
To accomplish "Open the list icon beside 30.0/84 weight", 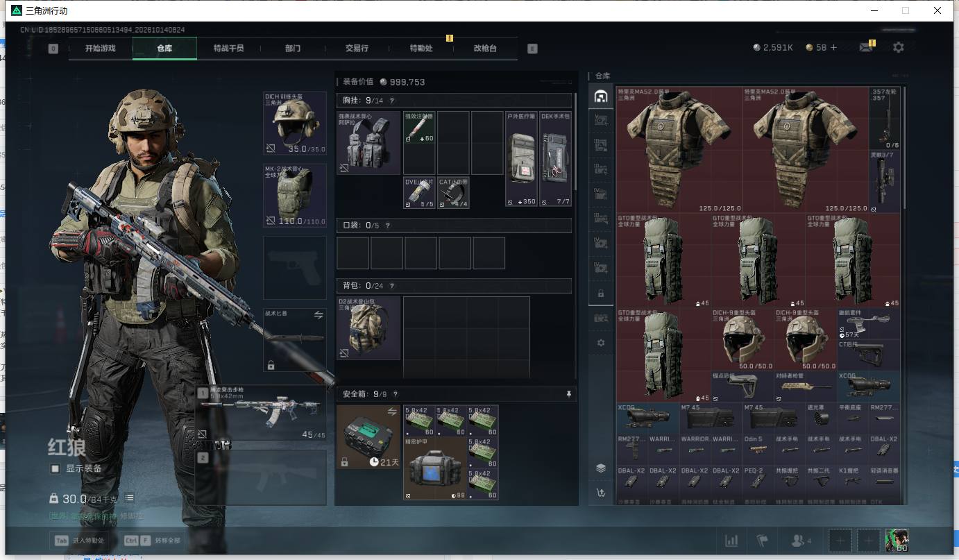I will pos(129,498).
